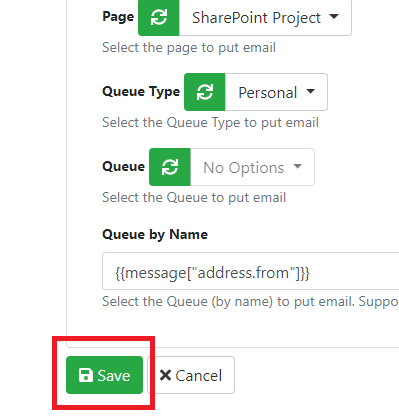Image resolution: width=399 pixels, height=417 pixels.
Task: Click the bold Page field label
Action: pyautogui.click(x=118, y=17)
